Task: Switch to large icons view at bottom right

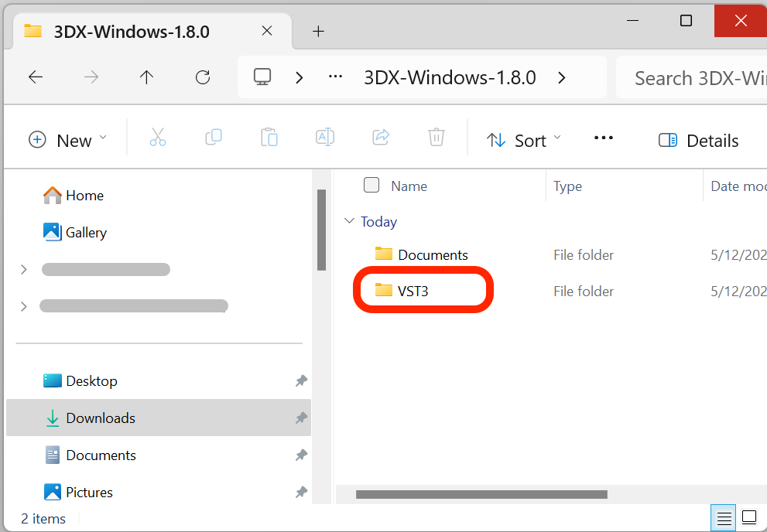Action: [x=748, y=517]
